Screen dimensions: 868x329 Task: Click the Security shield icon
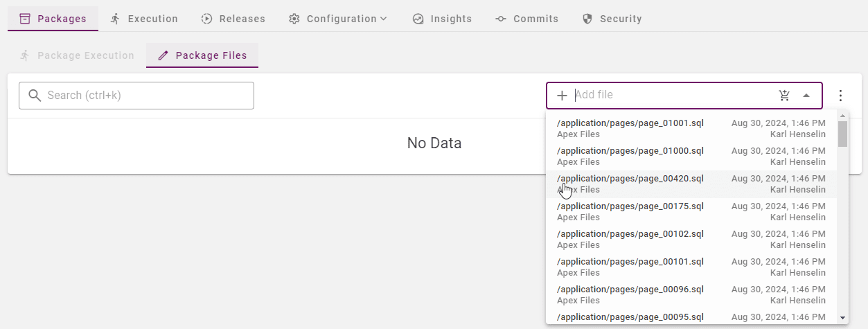(587, 19)
